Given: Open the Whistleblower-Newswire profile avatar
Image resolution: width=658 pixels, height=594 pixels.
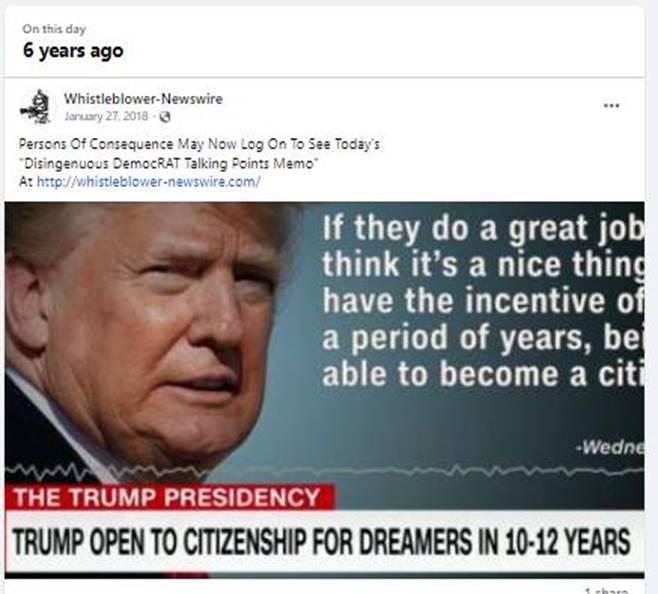Looking at the screenshot, I should tap(36, 107).
